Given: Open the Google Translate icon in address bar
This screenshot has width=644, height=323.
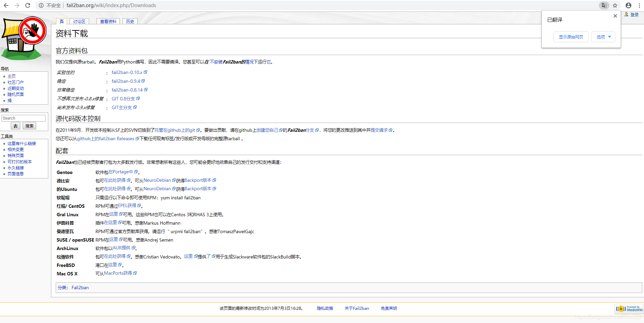Looking at the screenshot, I should point(604,5).
